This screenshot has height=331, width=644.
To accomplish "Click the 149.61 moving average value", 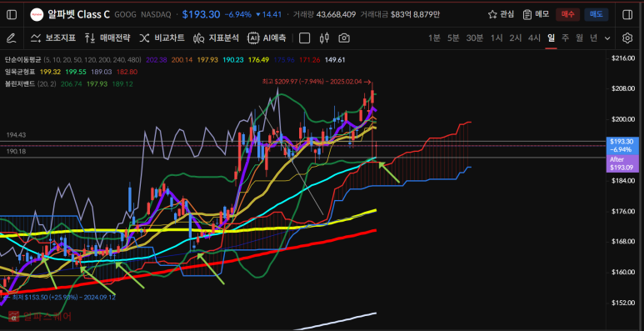I will coord(335,60).
